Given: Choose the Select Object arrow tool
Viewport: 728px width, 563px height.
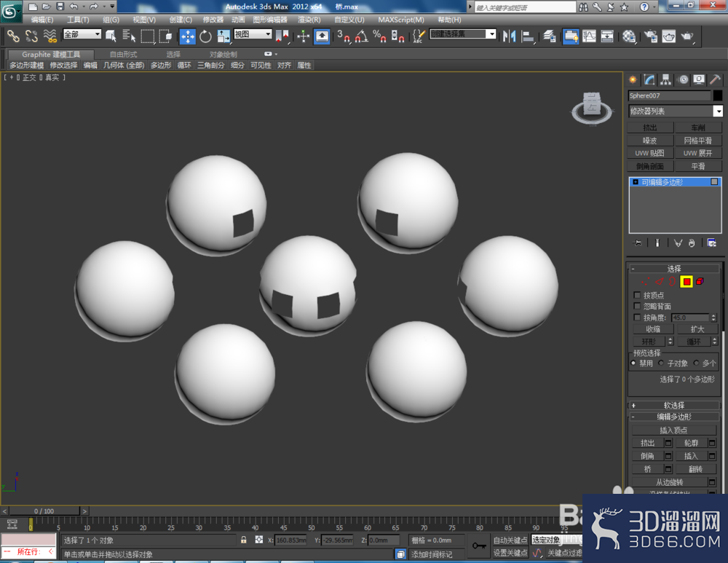Looking at the screenshot, I should click(111, 36).
